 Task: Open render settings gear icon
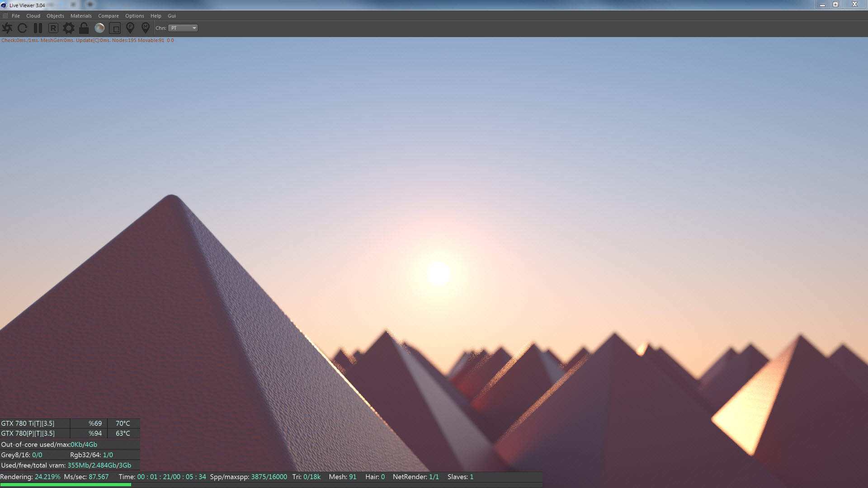click(x=68, y=28)
